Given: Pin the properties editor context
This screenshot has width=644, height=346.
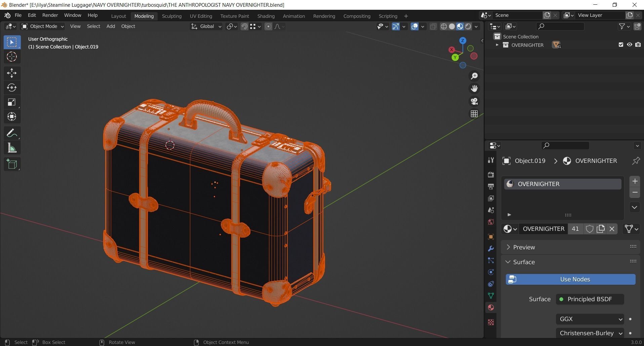Looking at the screenshot, I should pos(636,161).
